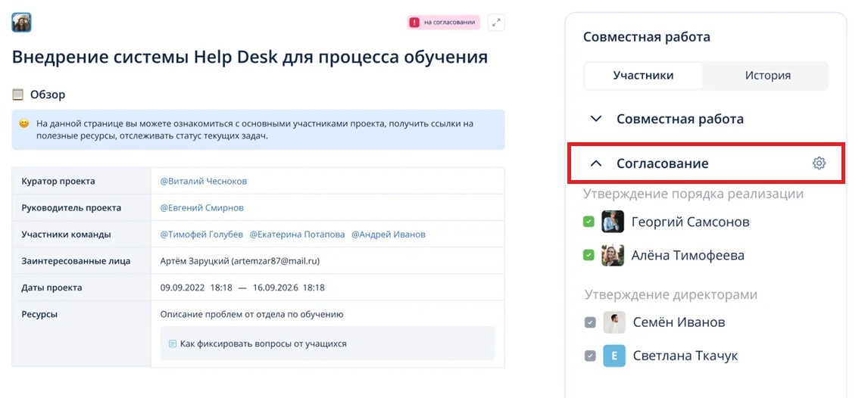Click the Участники команды cell
868x398 pixels.
(81, 235)
